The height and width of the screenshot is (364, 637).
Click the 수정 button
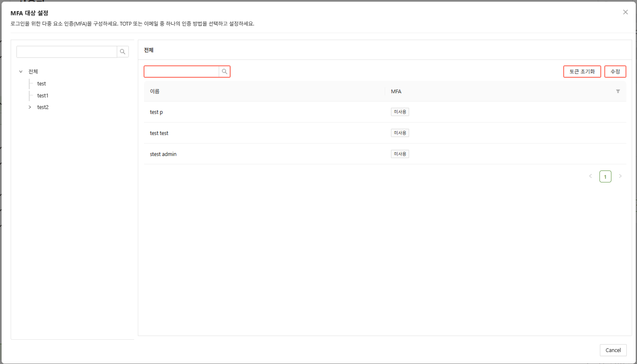coord(615,72)
